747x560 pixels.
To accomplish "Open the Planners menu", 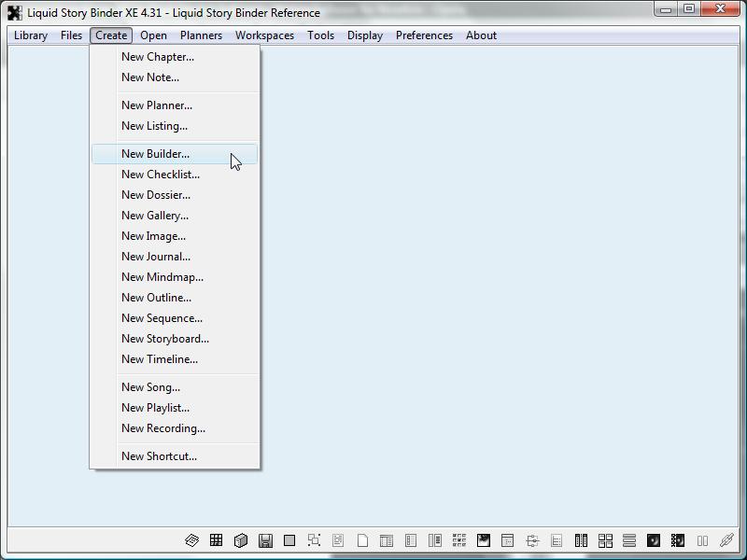I will click(201, 35).
